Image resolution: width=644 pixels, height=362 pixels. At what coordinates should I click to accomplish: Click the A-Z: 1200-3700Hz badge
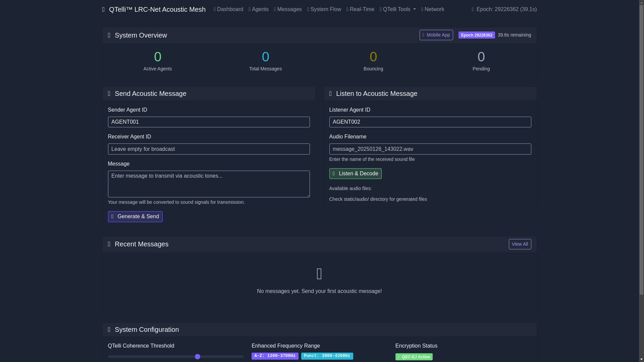click(x=275, y=356)
